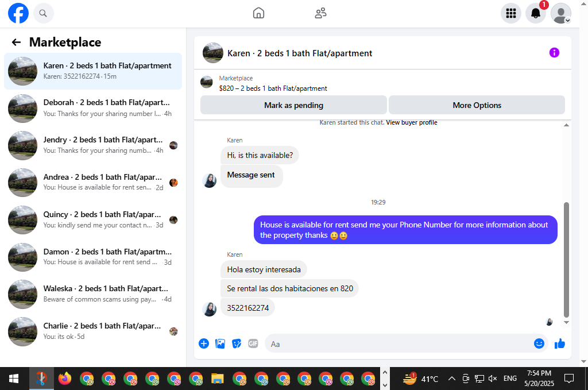Open Quincy conversation in the list

[x=93, y=220]
